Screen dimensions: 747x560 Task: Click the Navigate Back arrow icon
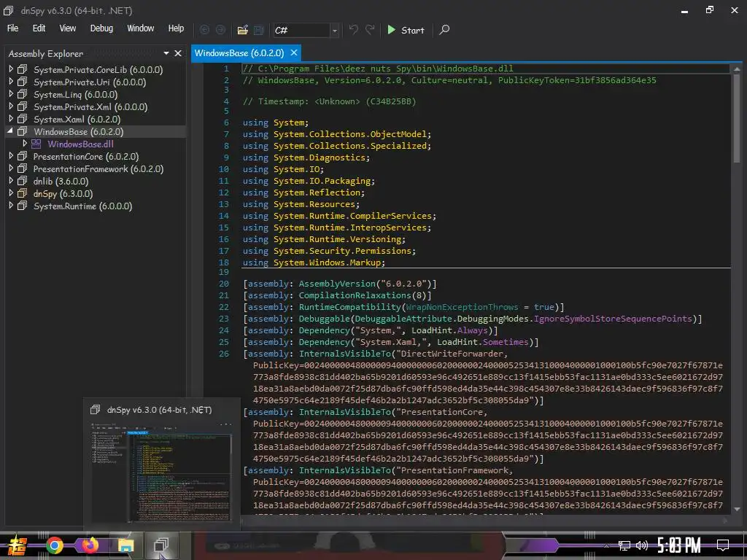click(204, 30)
